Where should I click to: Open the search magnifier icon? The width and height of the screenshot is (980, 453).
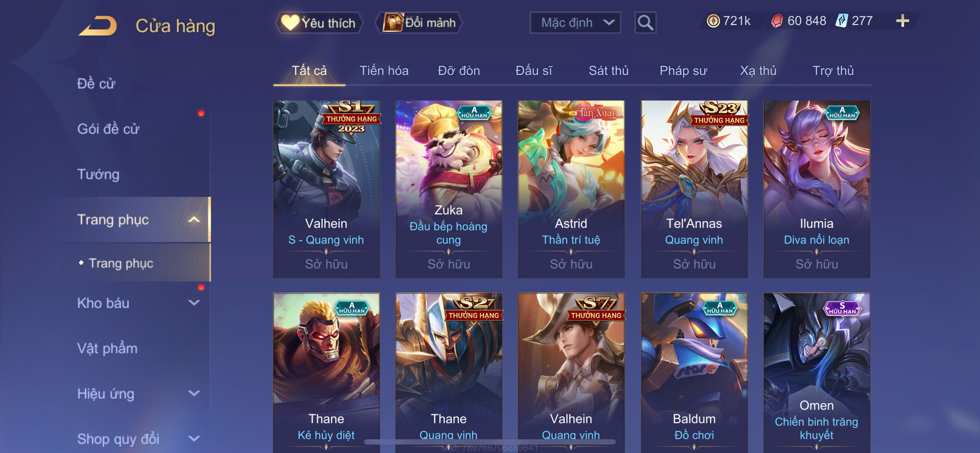(x=645, y=23)
